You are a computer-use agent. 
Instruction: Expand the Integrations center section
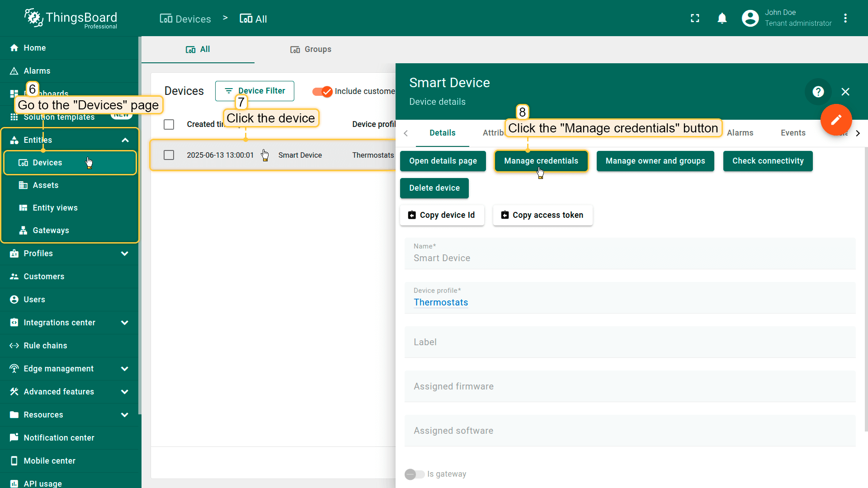125,323
